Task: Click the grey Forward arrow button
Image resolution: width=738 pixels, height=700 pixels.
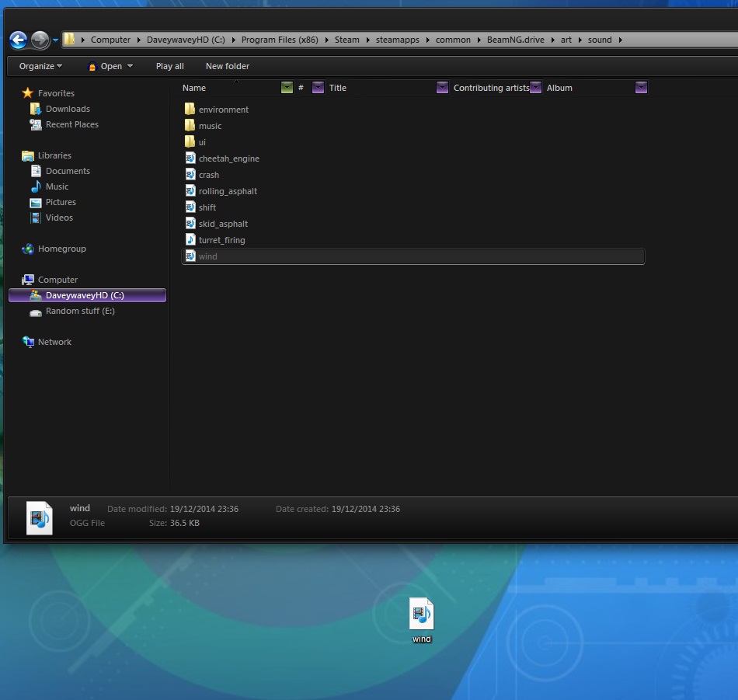Action: [x=40, y=40]
